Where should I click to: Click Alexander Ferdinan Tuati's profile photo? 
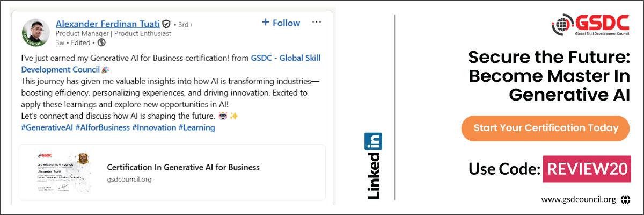(36, 33)
